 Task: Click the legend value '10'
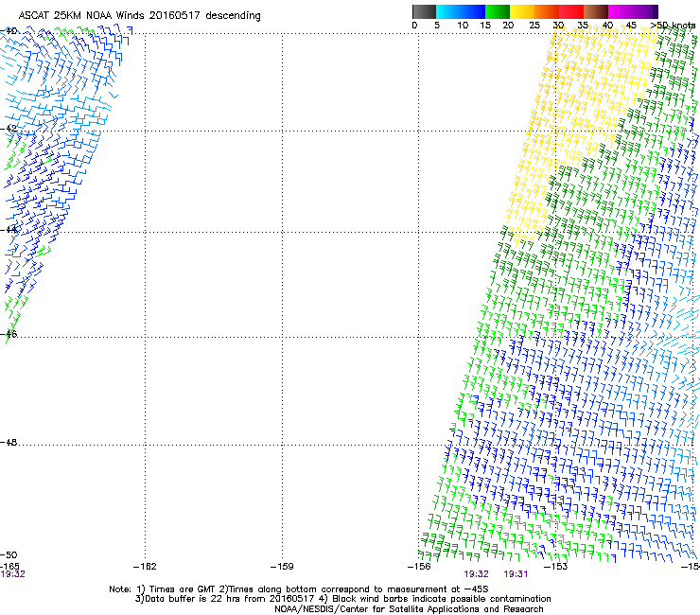[463, 26]
